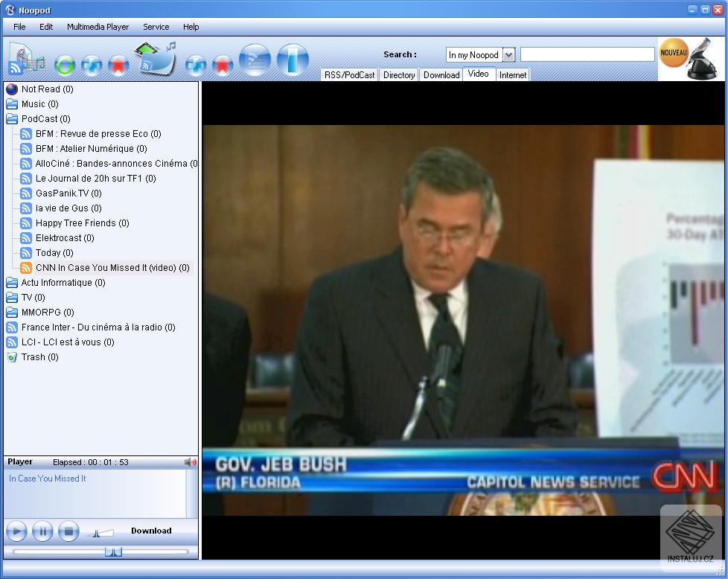
Task: Switch to the Directory tab
Action: [x=399, y=74]
